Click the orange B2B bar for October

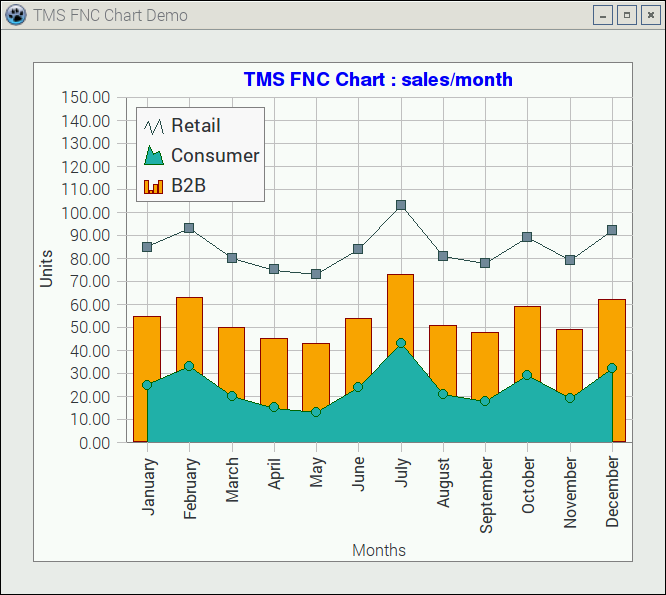528,336
